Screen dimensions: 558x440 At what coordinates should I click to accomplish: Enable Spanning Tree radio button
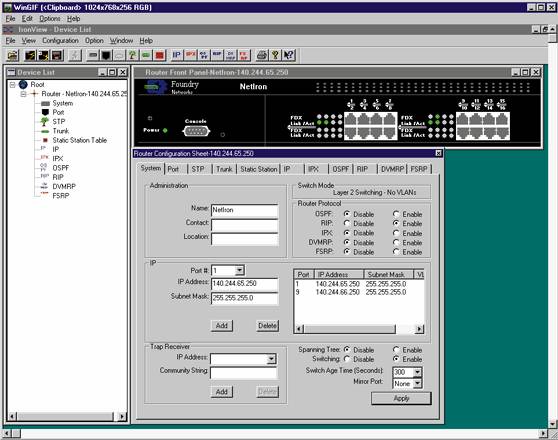(x=396, y=350)
